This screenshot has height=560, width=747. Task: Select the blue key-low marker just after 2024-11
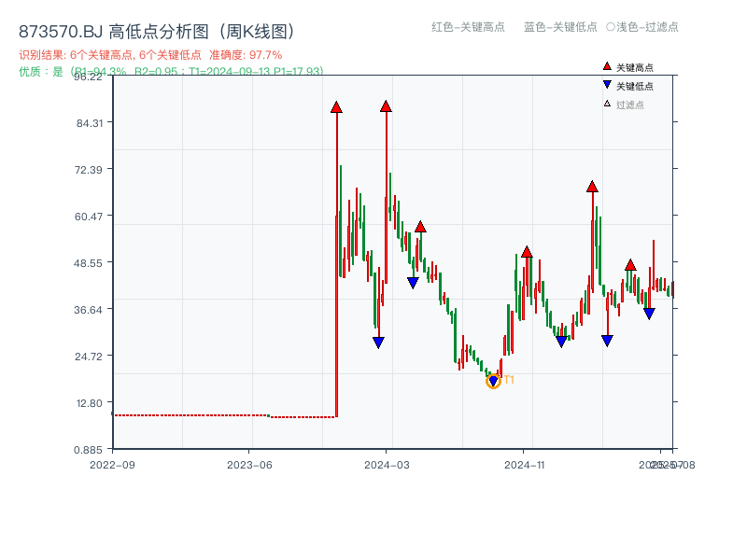tap(561, 342)
